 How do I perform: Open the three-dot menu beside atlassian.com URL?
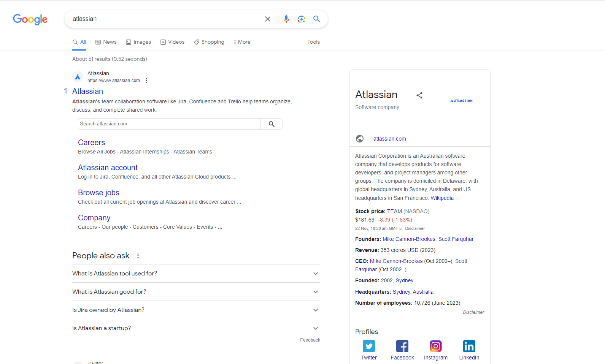(146, 81)
